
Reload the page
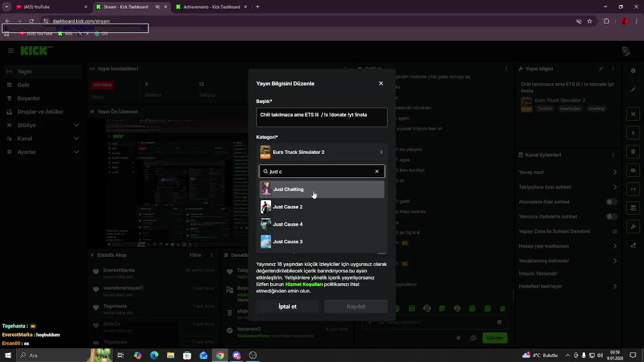coord(31,21)
